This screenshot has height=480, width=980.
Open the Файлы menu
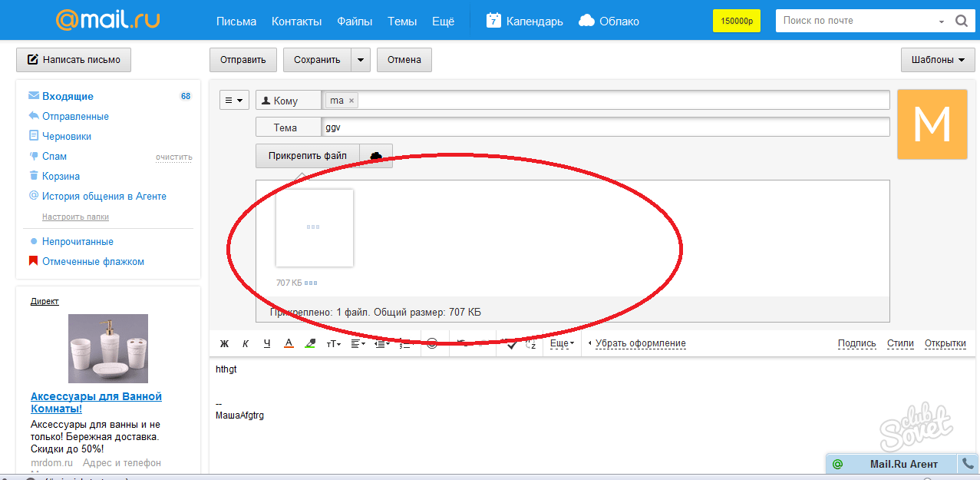[355, 22]
